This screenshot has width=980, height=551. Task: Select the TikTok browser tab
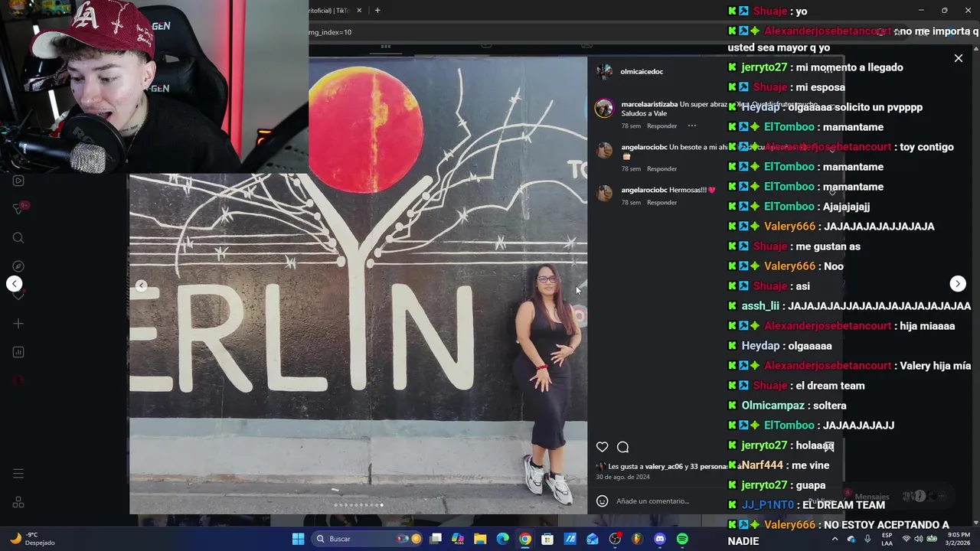[329, 11]
